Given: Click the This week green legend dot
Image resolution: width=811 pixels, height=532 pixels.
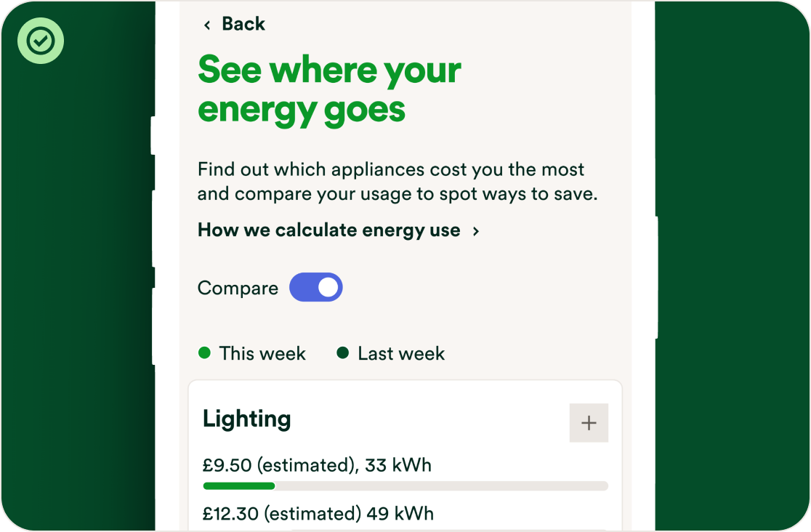Looking at the screenshot, I should tap(204, 353).
